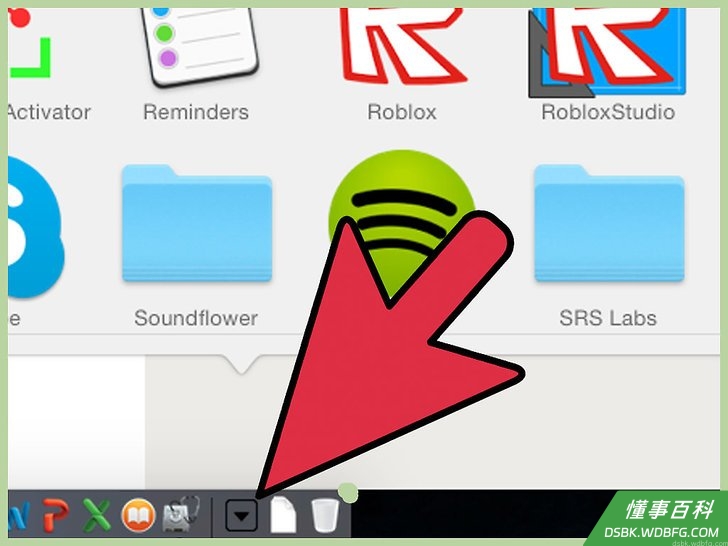Open Word from the Dock
728x546 pixels.
click(19, 515)
